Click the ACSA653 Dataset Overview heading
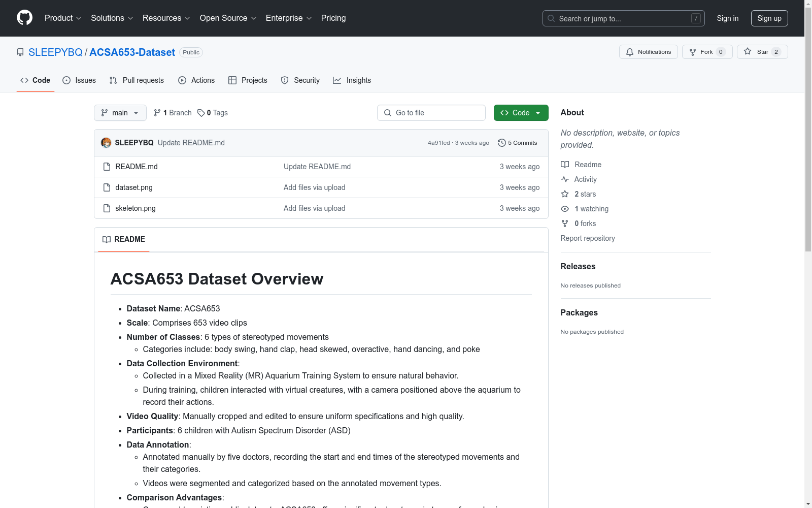Viewport: 812px width, 508px height. tap(217, 279)
